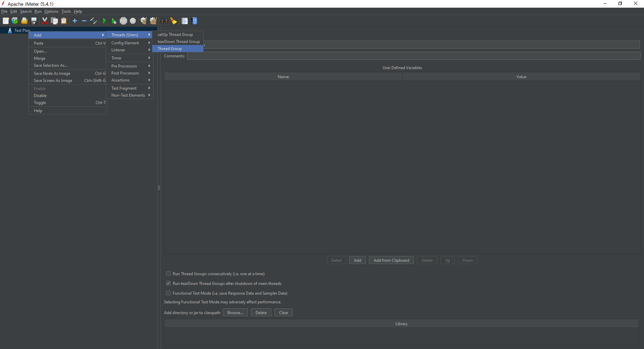Choose Disable in the context menu
This screenshot has width=644, height=349.
point(68,96)
